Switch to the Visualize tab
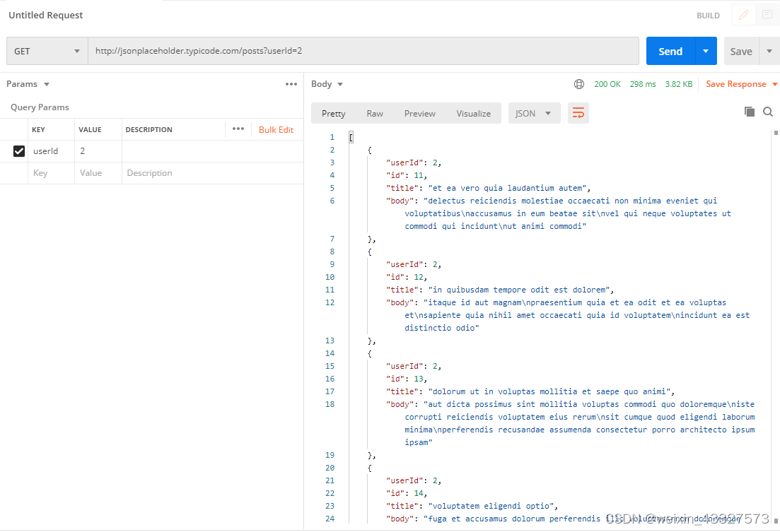Screen dimensions: 780x532 473,113
